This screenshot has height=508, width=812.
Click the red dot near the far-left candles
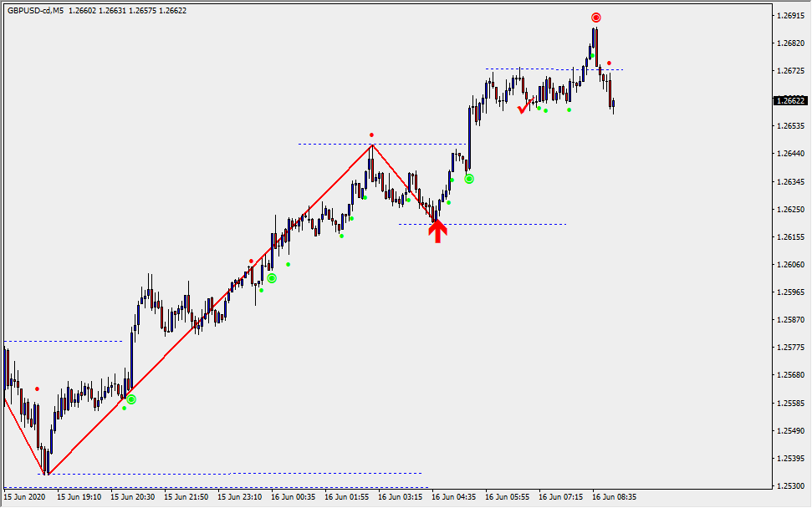pyautogui.click(x=37, y=389)
